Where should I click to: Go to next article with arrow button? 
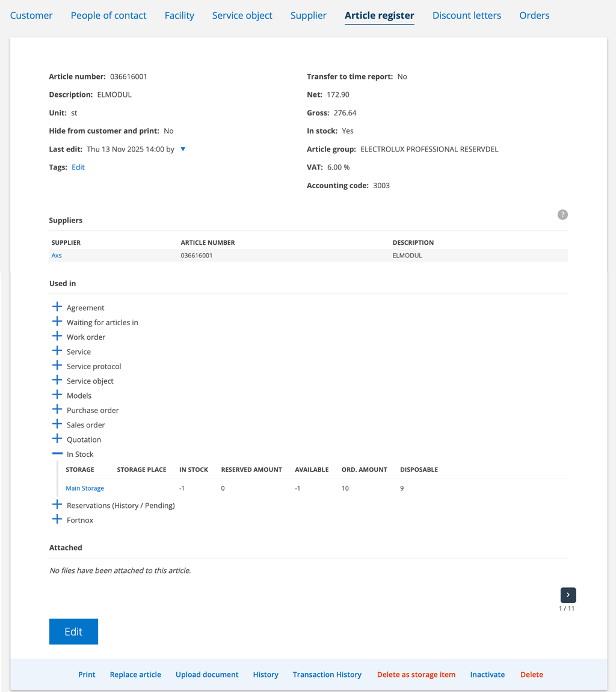(568, 595)
